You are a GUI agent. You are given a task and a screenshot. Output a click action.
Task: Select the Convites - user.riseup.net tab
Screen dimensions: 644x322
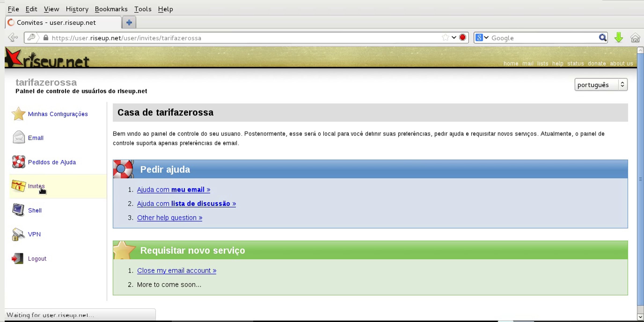coord(63,23)
